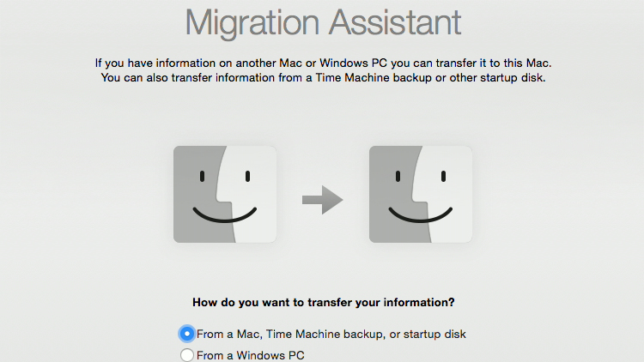Click the "You can also transfer information" line
Image resolution: width=644 pixels, height=362 pixels.
tap(323, 77)
